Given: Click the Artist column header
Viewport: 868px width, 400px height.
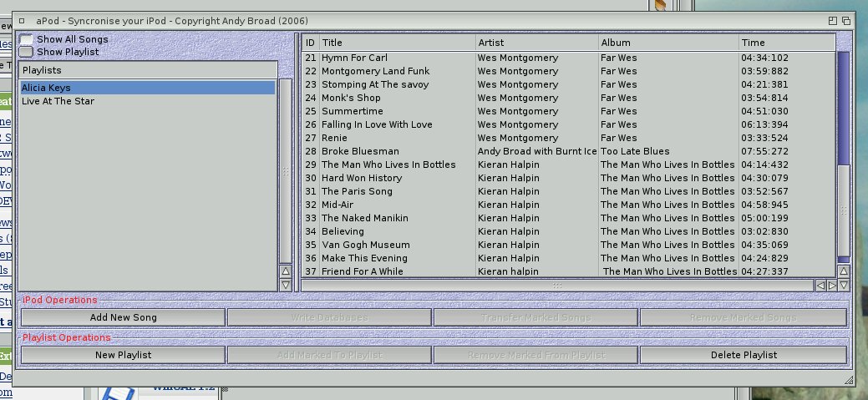Looking at the screenshot, I should point(536,43).
